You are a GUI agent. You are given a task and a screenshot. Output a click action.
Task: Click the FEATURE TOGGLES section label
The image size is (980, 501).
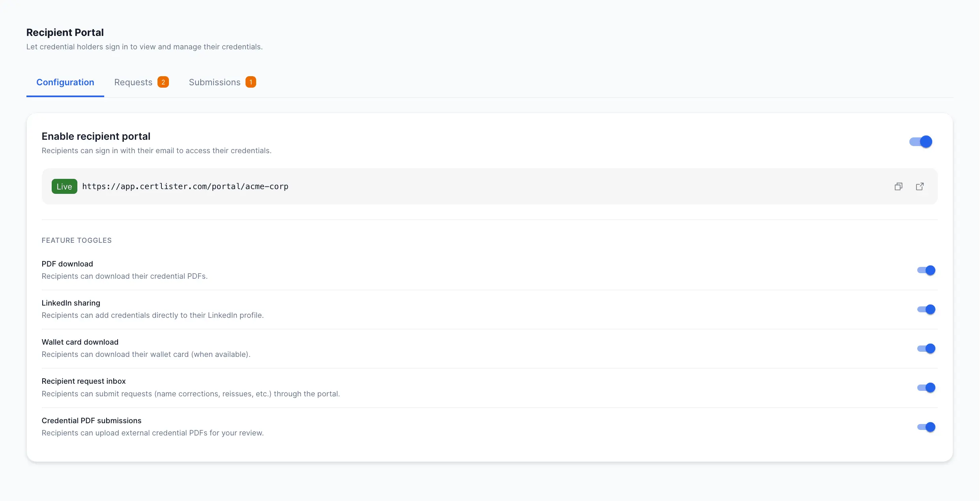76,240
